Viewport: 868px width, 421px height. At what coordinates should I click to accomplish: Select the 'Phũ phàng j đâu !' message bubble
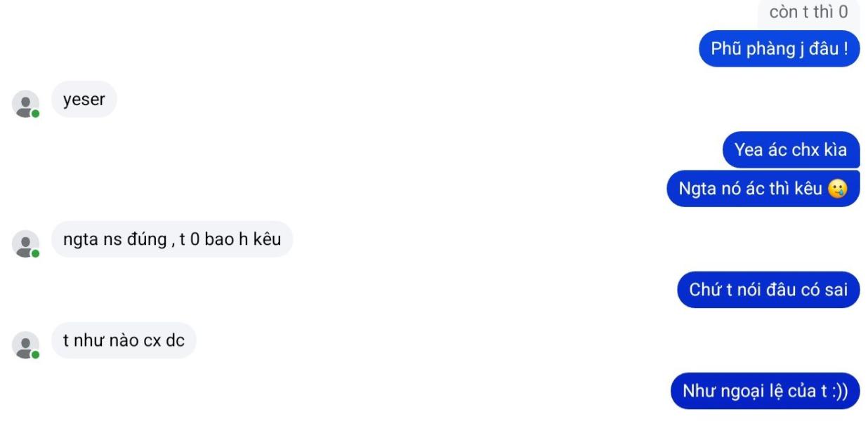(780, 48)
